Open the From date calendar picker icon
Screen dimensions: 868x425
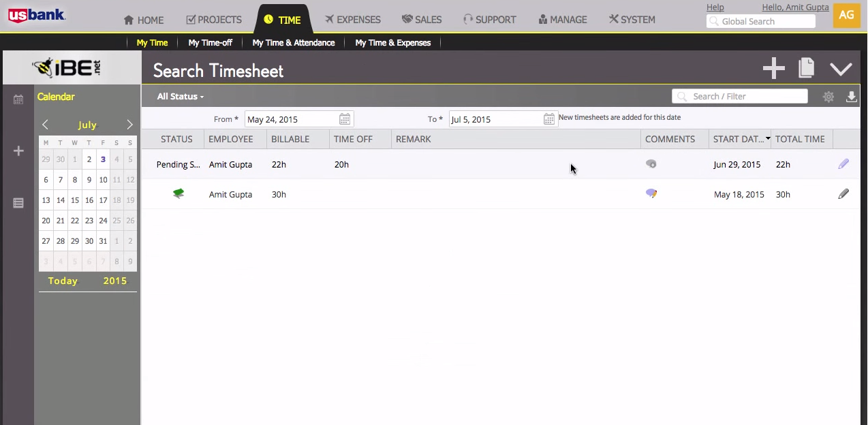click(345, 119)
